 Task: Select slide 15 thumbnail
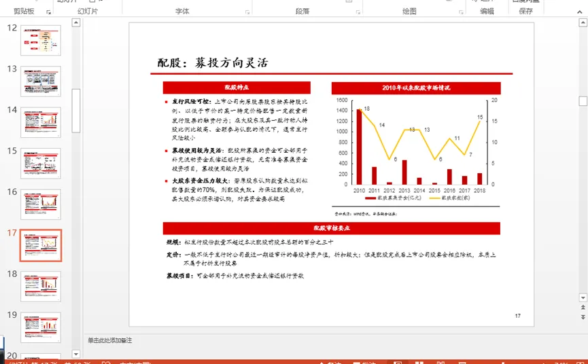tap(41, 163)
